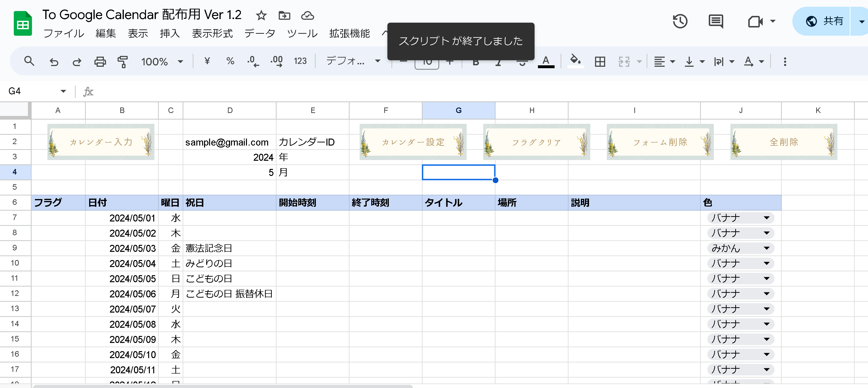Star the spreadsheet
Viewport: 868px width, 388px height.
(261, 15)
